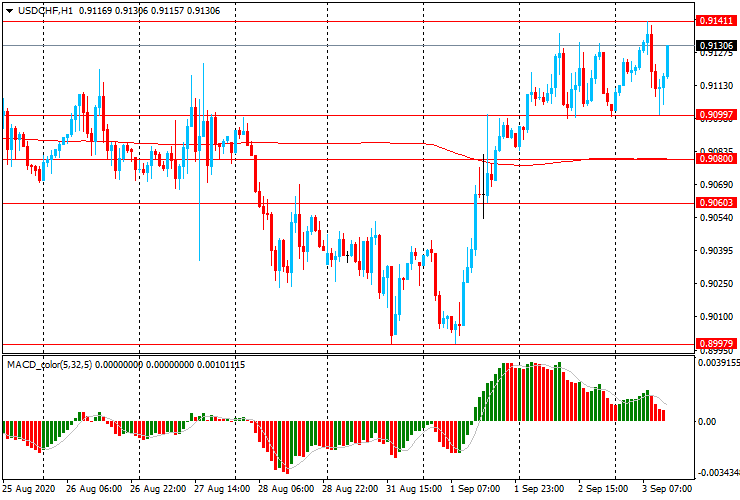Screen dimensions: 740x500
Task: Select the 0.90250 price scale value
Action: [716, 284]
